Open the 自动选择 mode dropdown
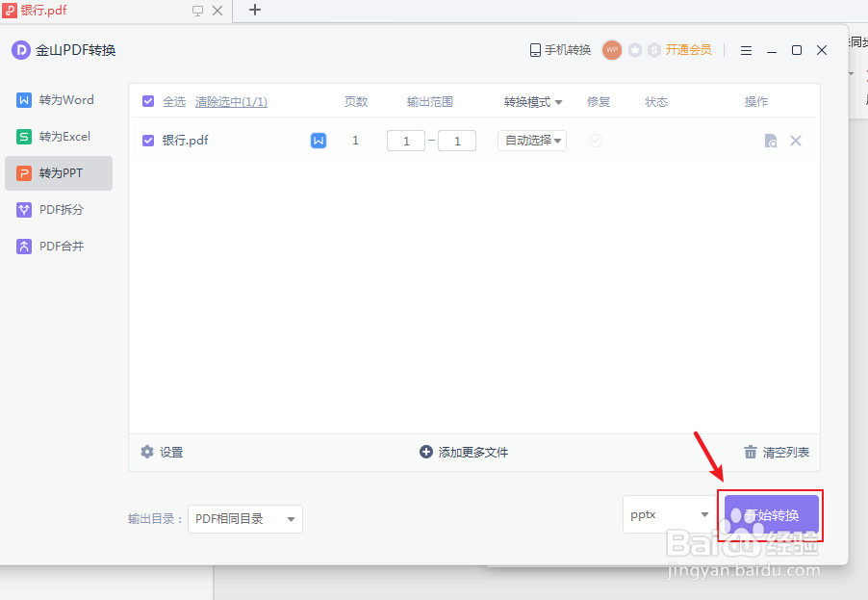The image size is (868, 600). click(532, 141)
